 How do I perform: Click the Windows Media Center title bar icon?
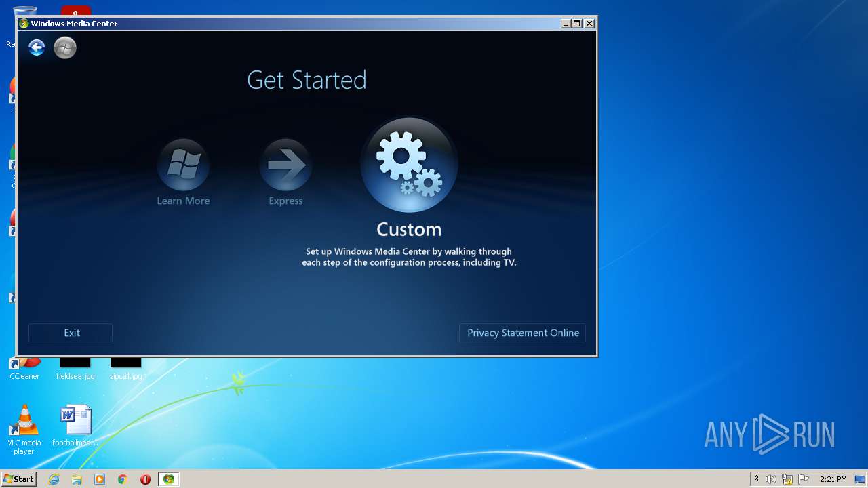pos(24,24)
